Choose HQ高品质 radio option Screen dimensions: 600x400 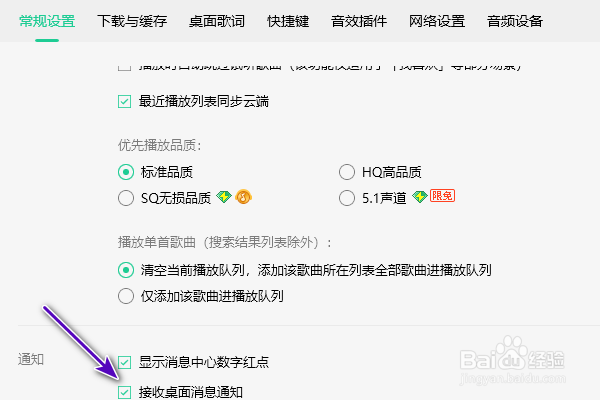pos(347,171)
